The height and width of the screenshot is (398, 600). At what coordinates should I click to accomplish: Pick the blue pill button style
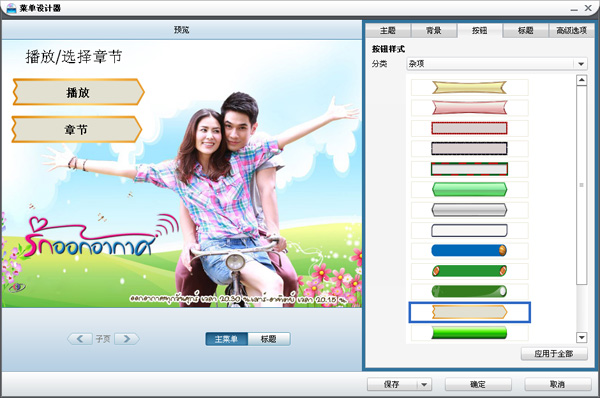tap(470, 250)
